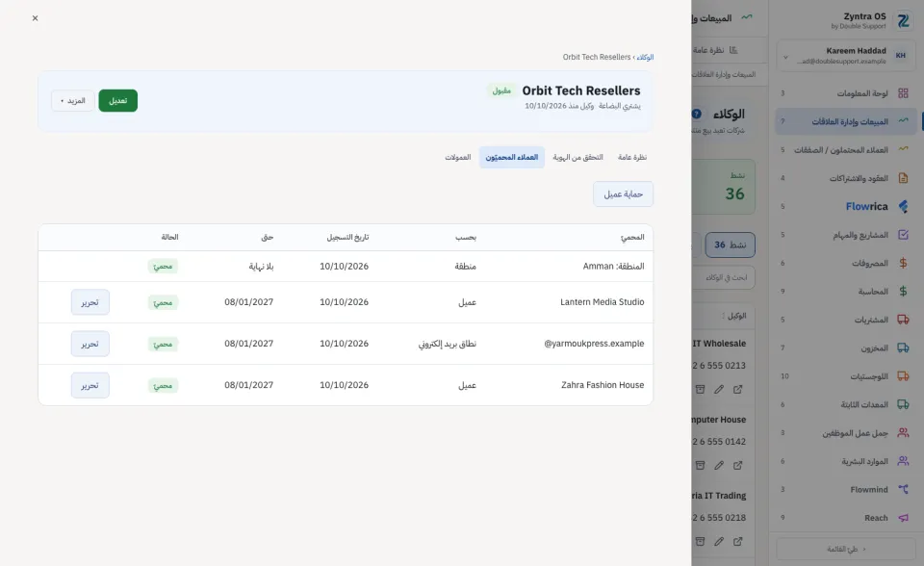The height and width of the screenshot is (566, 924).
Task: Click the المحمي column header
Action: point(632,237)
